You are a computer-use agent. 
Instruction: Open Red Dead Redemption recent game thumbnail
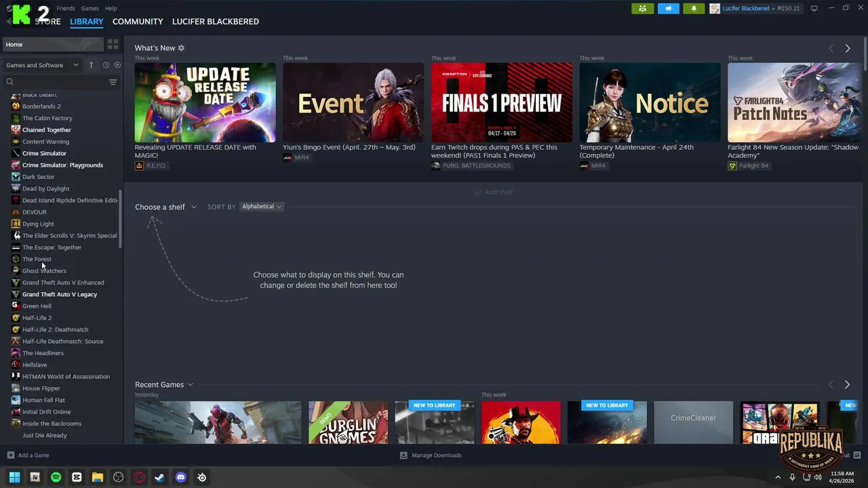point(521,422)
